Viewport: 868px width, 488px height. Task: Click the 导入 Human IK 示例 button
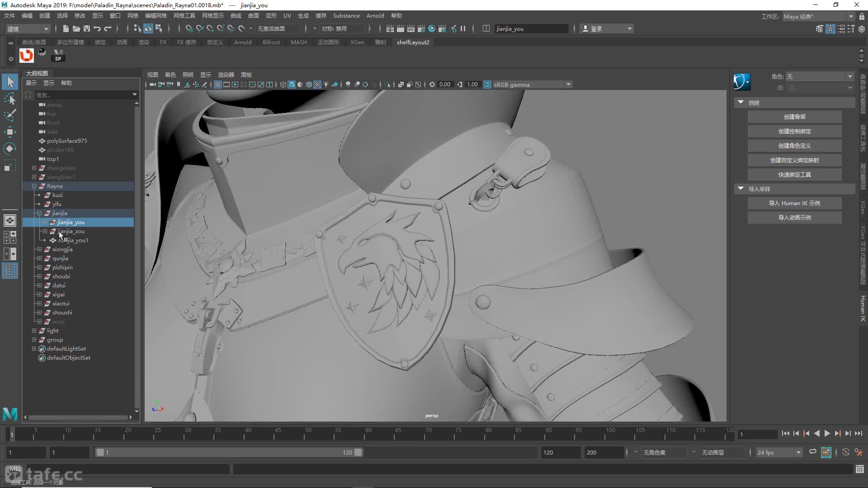click(794, 203)
